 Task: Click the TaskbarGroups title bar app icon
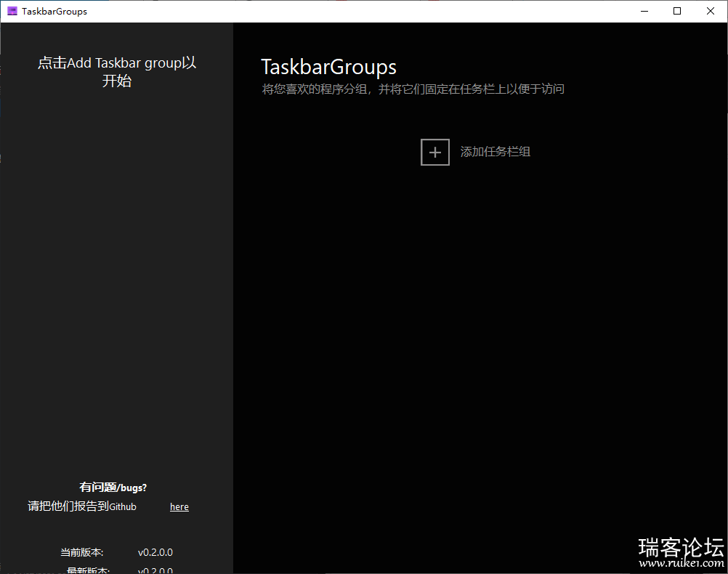tap(12, 11)
